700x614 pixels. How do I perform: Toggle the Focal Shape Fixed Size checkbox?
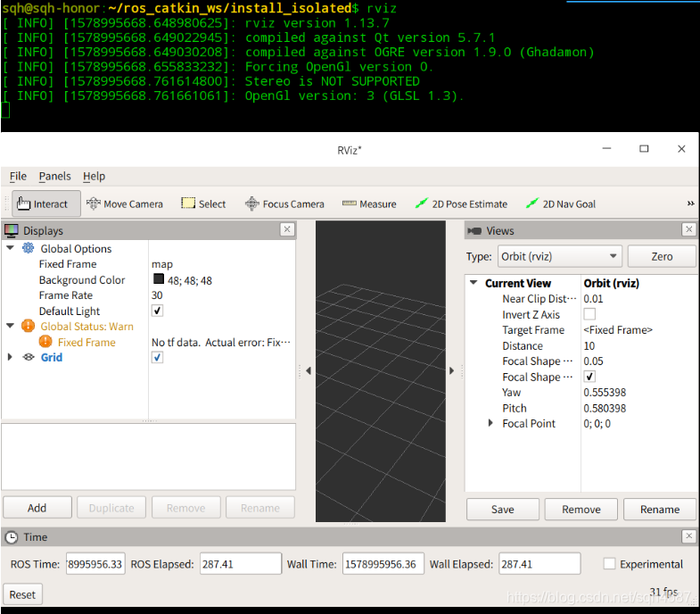(x=589, y=377)
